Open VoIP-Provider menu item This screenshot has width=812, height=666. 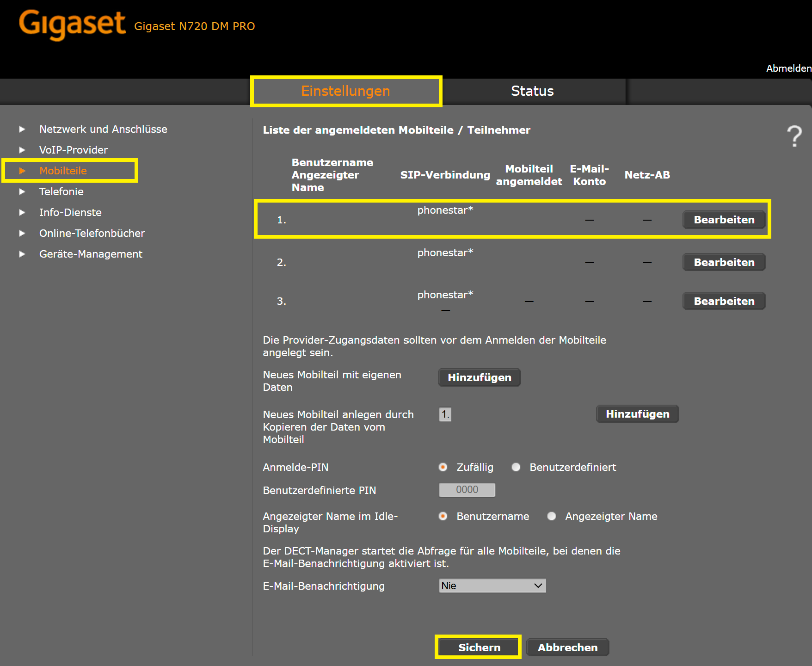[74, 150]
